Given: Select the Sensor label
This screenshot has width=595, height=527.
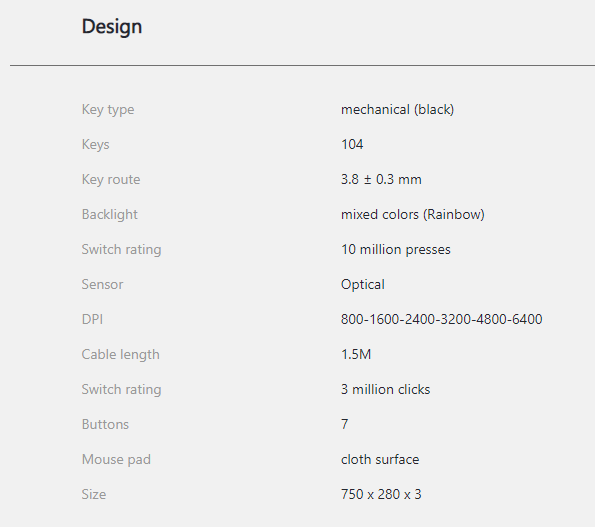Looking at the screenshot, I should pyautogui.click(x=102, y=285).
